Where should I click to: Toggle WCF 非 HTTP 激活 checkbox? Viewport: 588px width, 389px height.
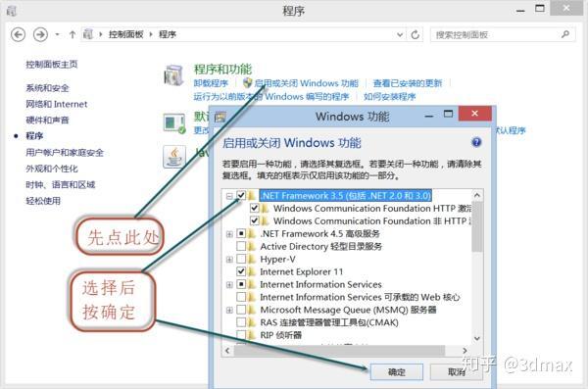click(x=254, y=220)
